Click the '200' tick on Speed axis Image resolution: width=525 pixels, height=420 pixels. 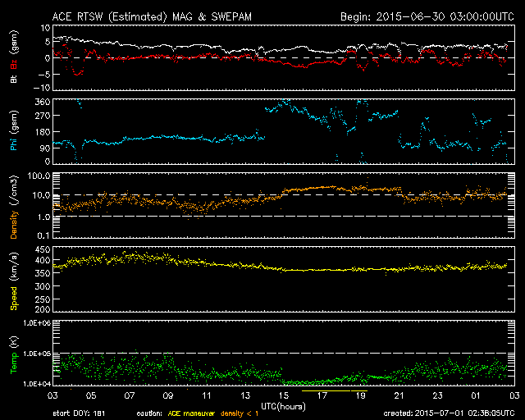tap(43, 309)
